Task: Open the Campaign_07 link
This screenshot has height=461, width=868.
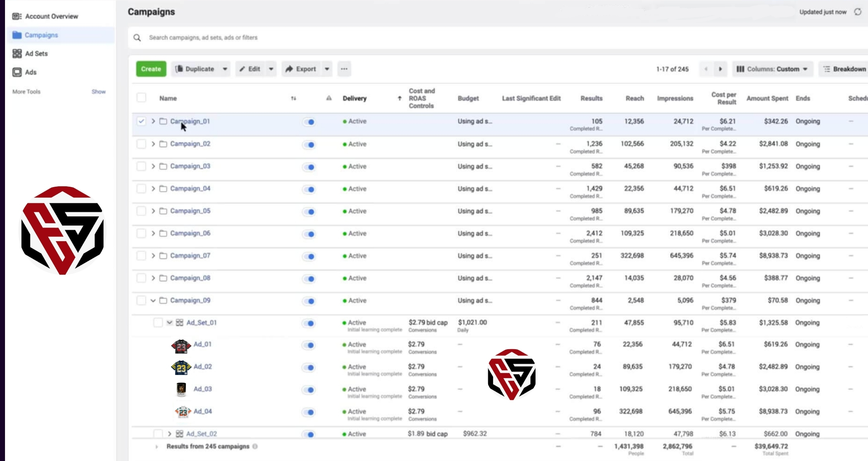Action: point(190,255)
